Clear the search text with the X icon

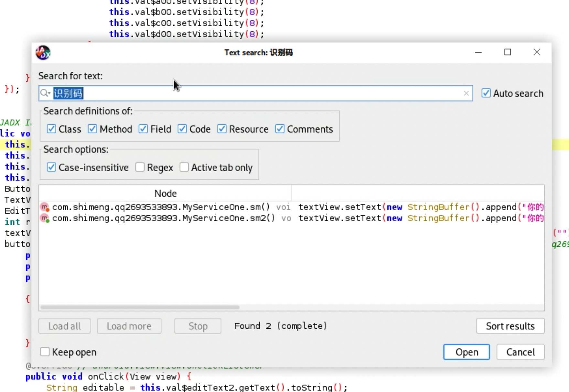(x=466, y=93)
